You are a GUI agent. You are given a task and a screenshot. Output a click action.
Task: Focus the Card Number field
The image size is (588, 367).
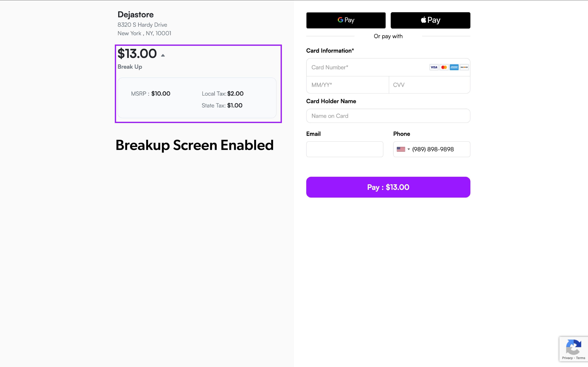pos(367,67)
